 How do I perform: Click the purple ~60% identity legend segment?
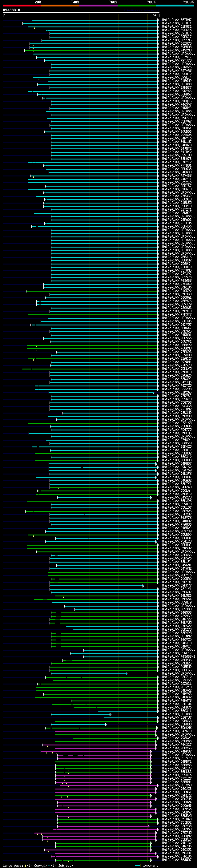click(98, 6)
